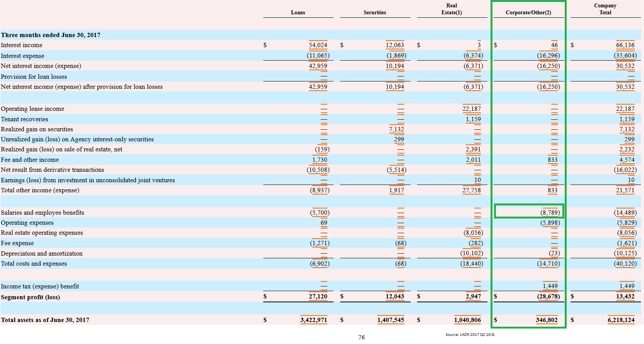
Task: Click the heading 'Three months ended June 30, 2017'
Action: coord(51,35)
